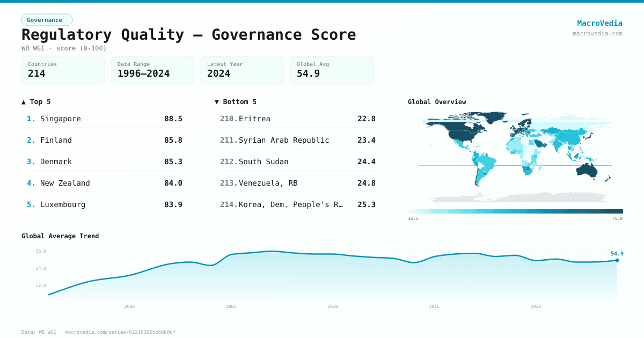Select the Global Avg 54.9 card
The height and width of the screenshot is (338, 644).
click(x=332, y=70)
